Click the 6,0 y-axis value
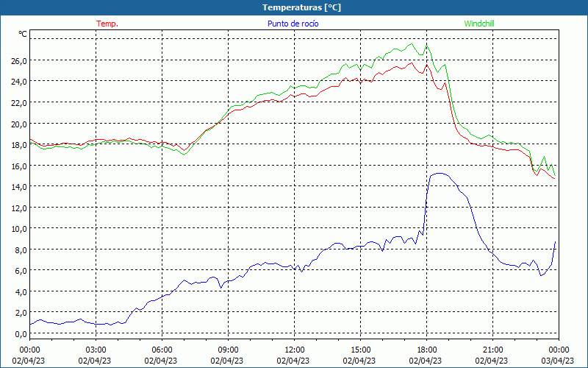 [21, 271]
